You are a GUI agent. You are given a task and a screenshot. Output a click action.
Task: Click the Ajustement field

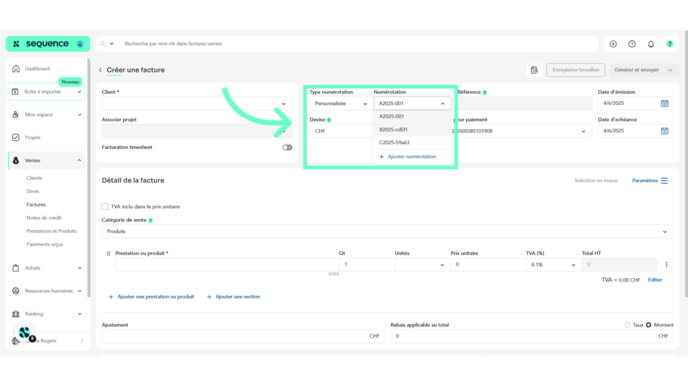243,337
